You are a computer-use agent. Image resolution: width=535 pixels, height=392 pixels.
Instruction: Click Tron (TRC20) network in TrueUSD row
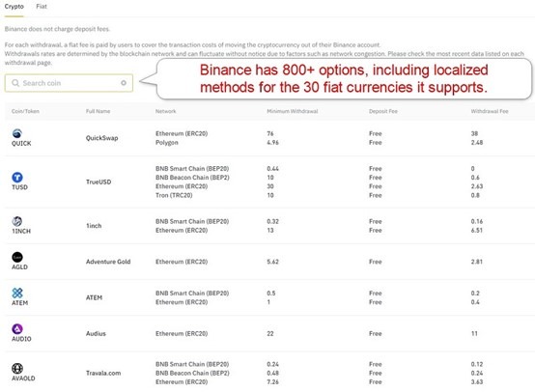(x=174, y=195)
